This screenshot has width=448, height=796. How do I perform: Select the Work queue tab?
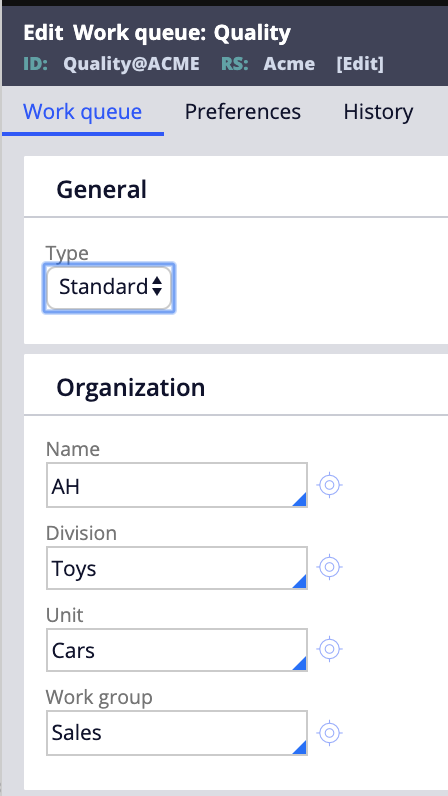pos(82,111)
